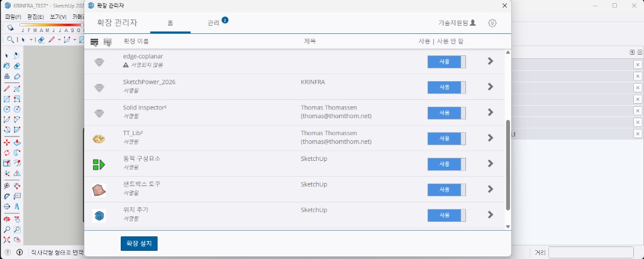Switch to the 관리 tab
Screen dimensions: 644x259
(x=213, y=23)
